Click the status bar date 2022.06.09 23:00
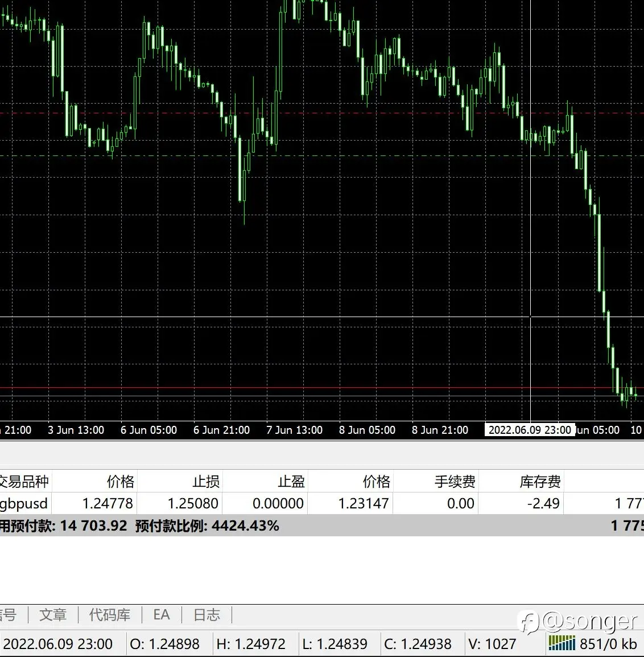 [58, 643]
